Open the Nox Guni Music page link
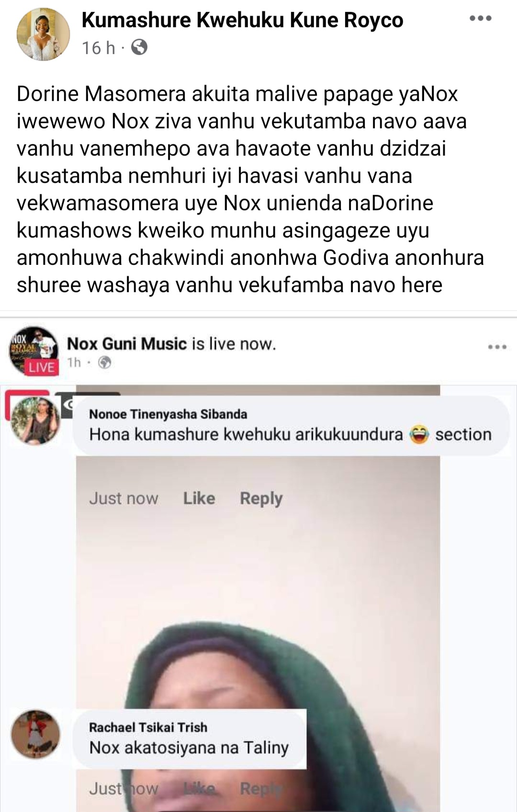Viewport: 517px width, 812px height. pos(126,343)
